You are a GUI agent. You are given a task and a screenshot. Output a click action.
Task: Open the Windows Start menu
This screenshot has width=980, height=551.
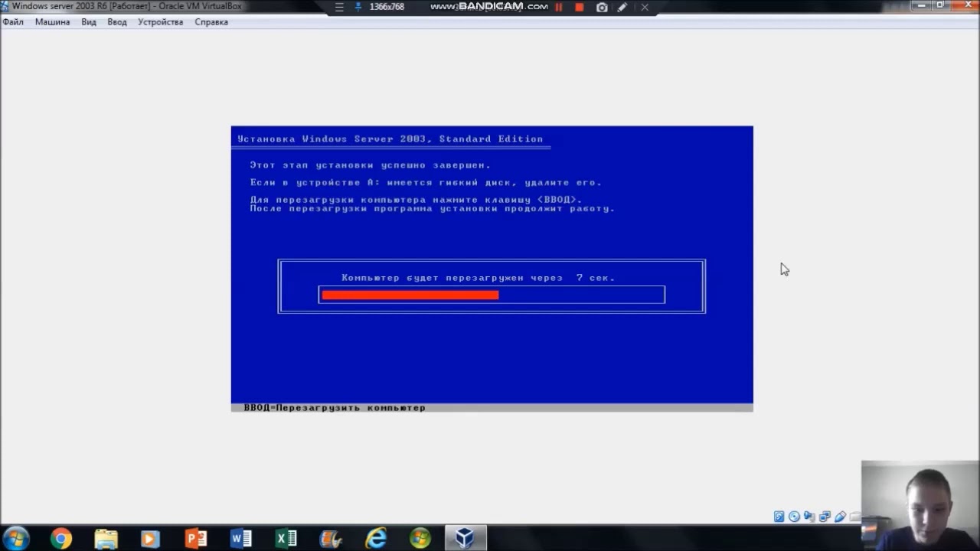point(15,538)
